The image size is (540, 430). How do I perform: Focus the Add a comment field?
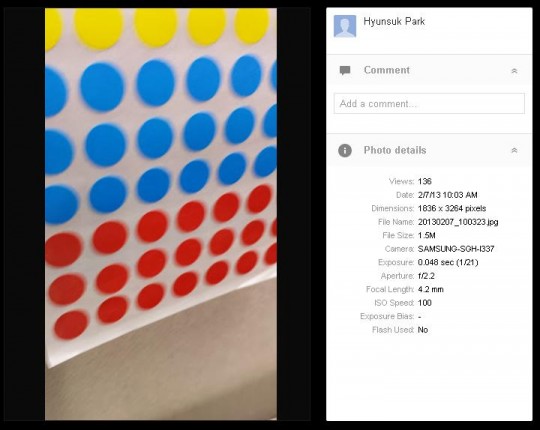point(429,104)
